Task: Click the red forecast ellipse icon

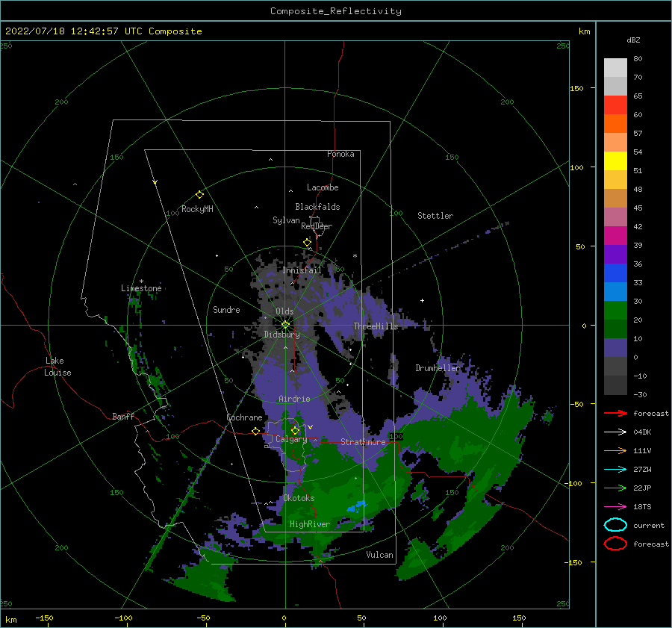Action: pyautogui.click(x=615, y=544)
